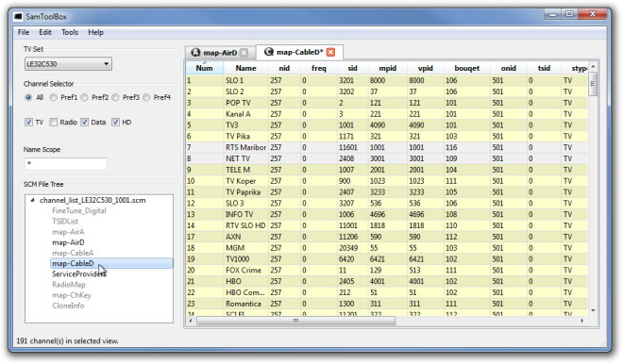623x364 pixels.
Task: Click the Name Scope input field
Action: click(x=66, y=163)
